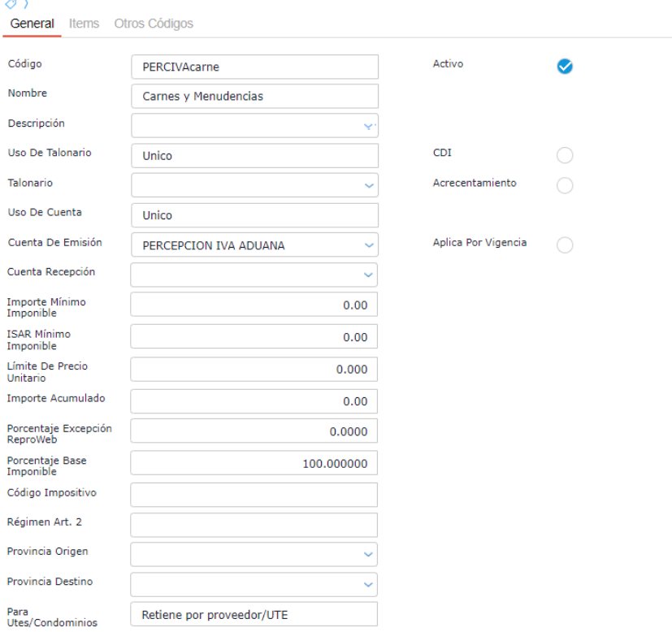The height and width of the screenshot is (632, 672).
Task: Select the Porcentaje Base Imponible field
Action: tap(254, 465)
